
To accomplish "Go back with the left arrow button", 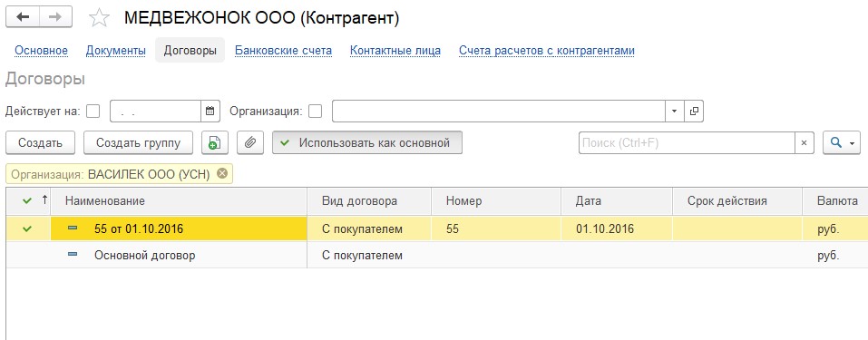I will [x=23, y=17].
